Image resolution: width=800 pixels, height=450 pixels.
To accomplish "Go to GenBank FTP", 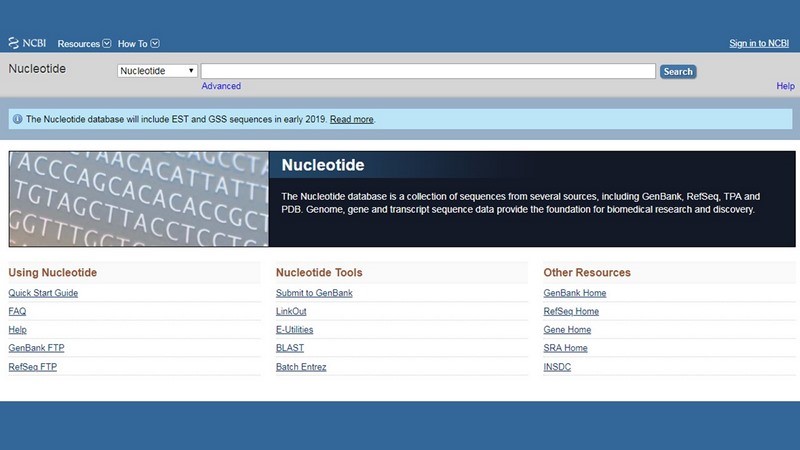I will click(x=36, y=348).
